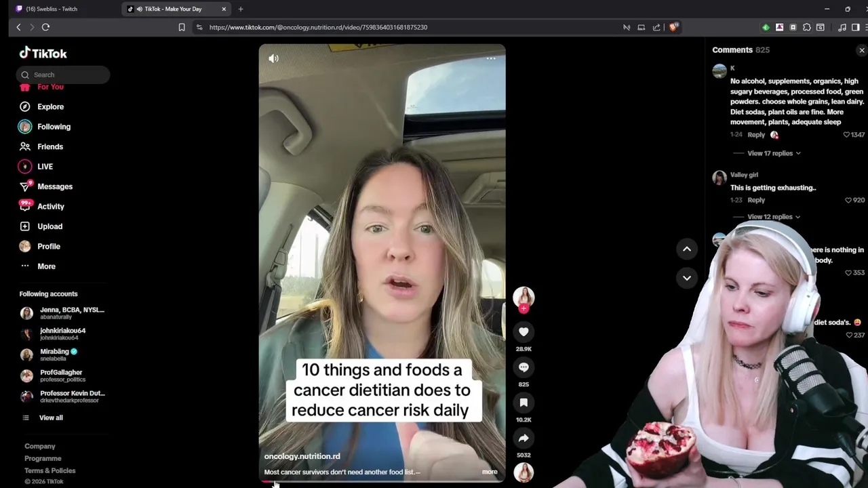Close the TikTok browser tab
The image size is (868, 488).
click(x=224, y=9)
